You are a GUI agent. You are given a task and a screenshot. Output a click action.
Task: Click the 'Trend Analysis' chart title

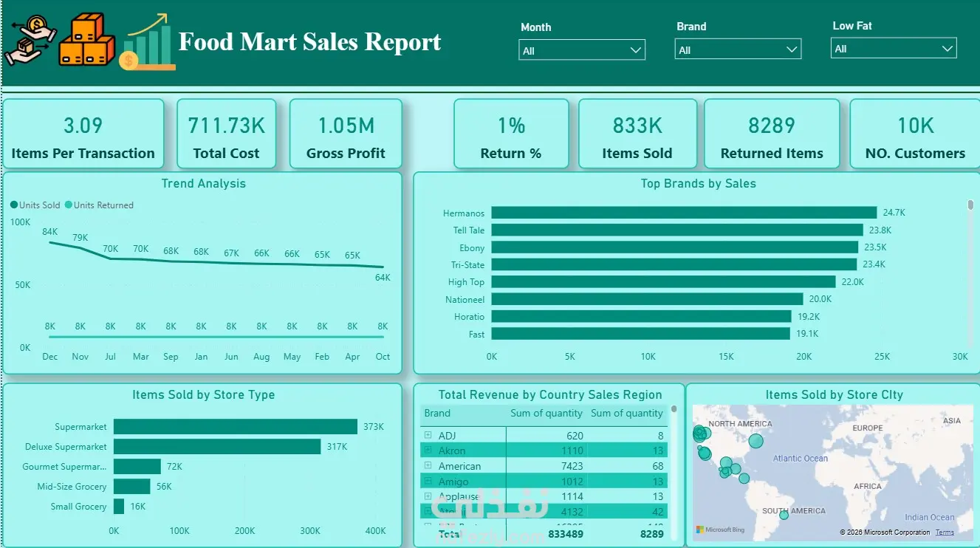tap(204, 184)
